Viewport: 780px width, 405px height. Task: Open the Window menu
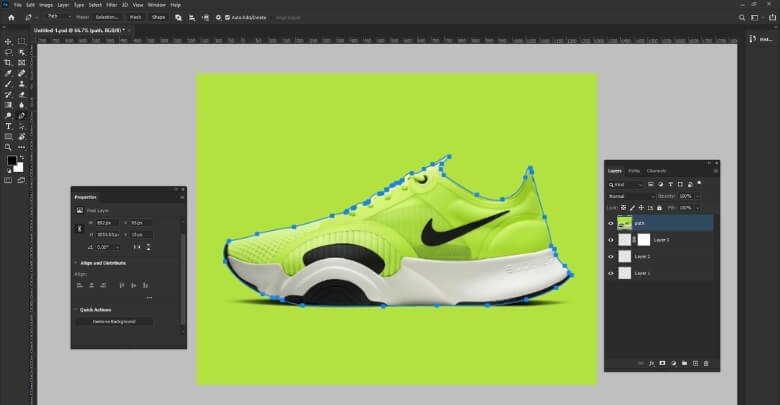click(157, 5)
